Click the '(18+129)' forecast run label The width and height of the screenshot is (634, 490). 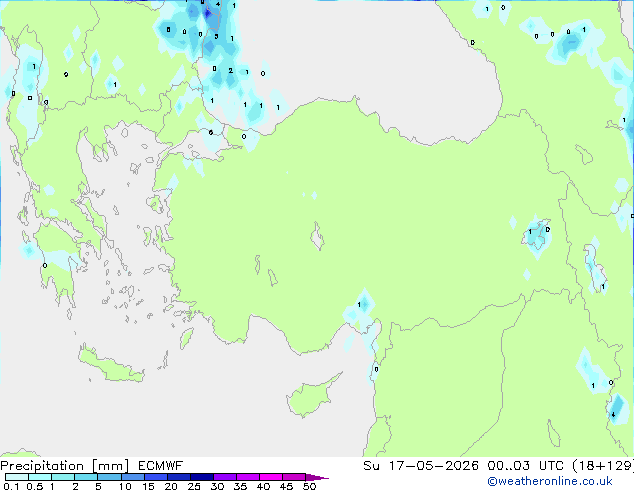click(602, 466)
